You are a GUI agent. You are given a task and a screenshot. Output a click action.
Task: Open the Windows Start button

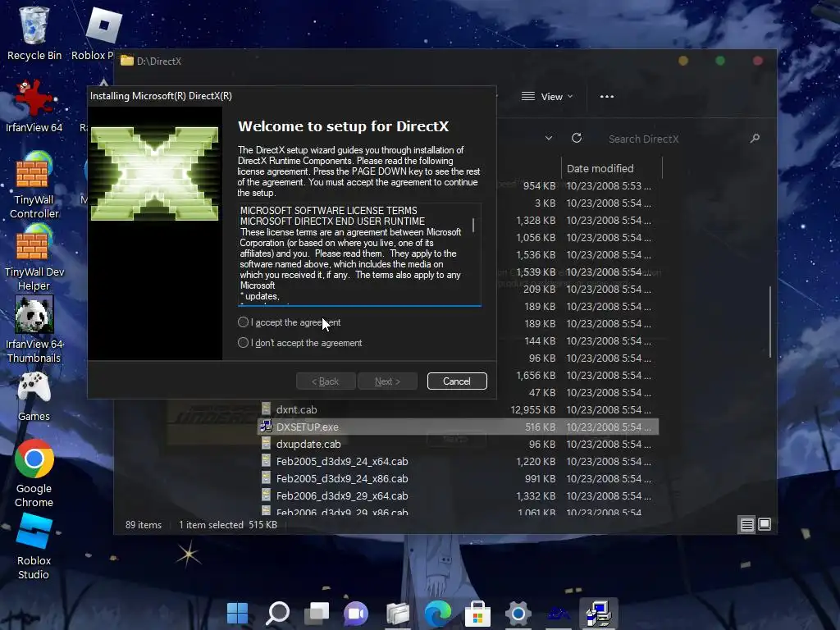[237, 613]
